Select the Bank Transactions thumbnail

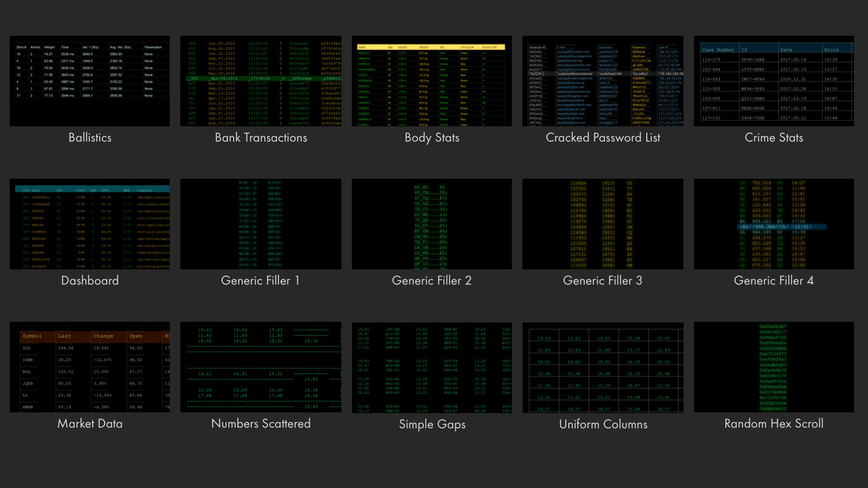pyautogui.click(x=260, y=81)
